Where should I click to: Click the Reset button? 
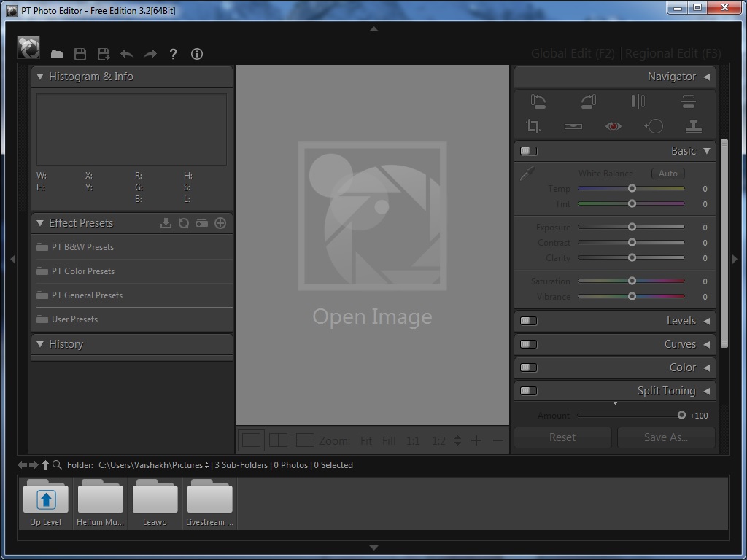click(x=562, y=437)
